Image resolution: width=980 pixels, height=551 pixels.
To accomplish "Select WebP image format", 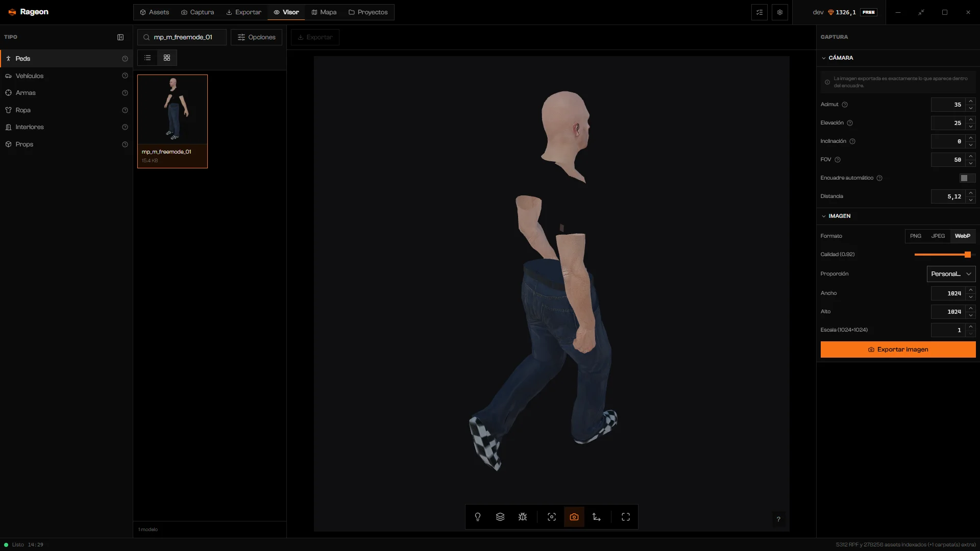I will [x=963, y=236].
